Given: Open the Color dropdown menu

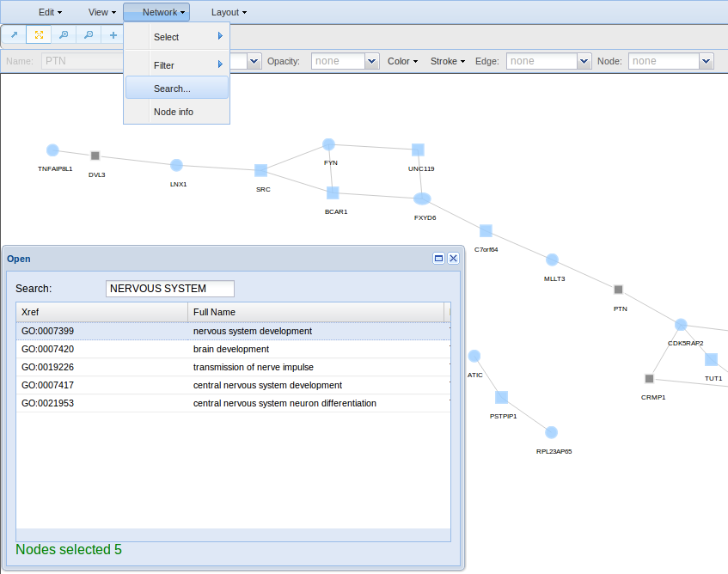Looking at the screenshot, I should pyautogui.click(x=402, y=61).
